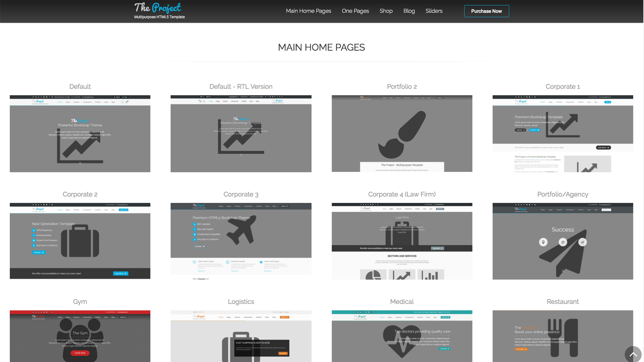
Task: Open the Default - RTL Version thumbnail
Action: [x=241, y=133]
